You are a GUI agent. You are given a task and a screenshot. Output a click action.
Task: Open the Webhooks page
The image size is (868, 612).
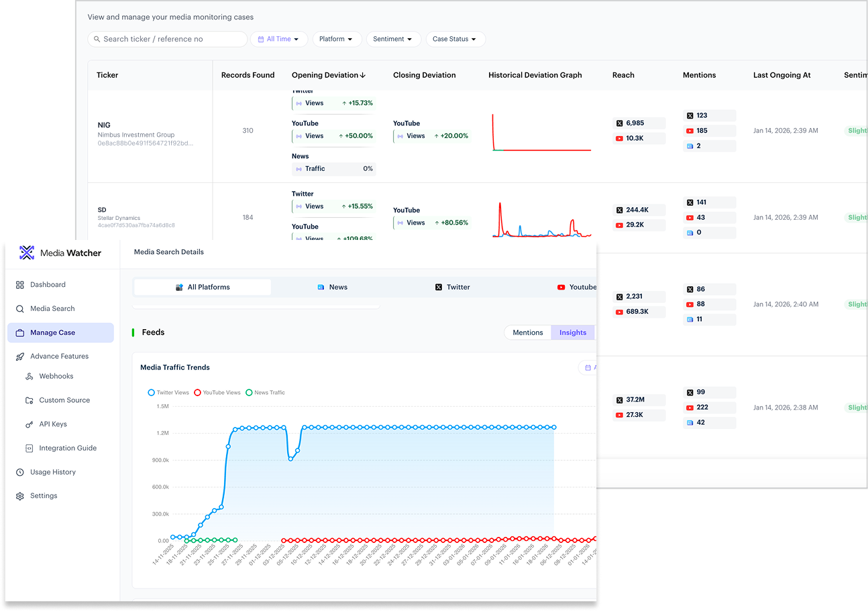point(56,377)
